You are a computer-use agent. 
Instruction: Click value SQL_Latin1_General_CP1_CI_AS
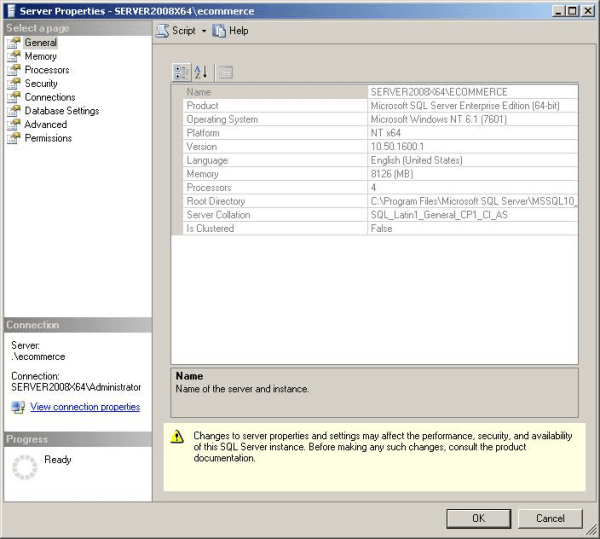tap(439, 215)
